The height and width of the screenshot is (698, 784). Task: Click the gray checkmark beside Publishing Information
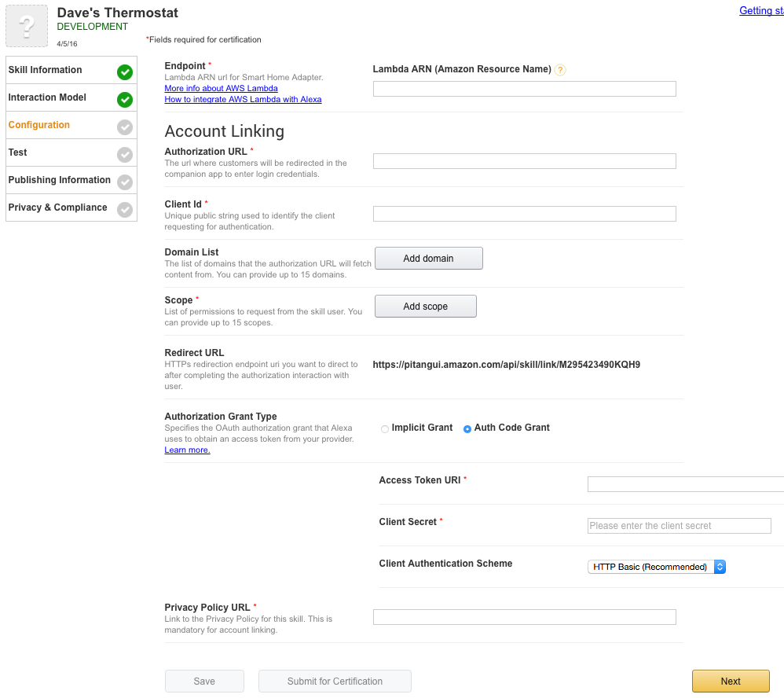125,182
